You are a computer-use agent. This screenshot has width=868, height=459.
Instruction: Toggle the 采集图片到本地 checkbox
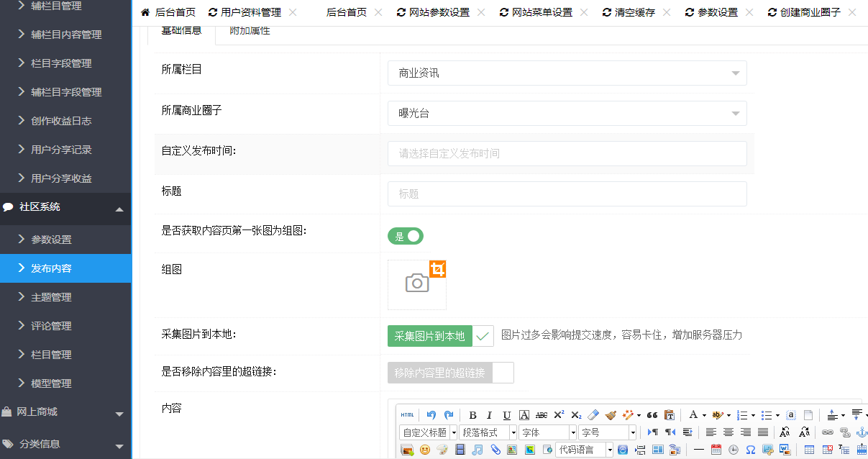pos(483,336)
